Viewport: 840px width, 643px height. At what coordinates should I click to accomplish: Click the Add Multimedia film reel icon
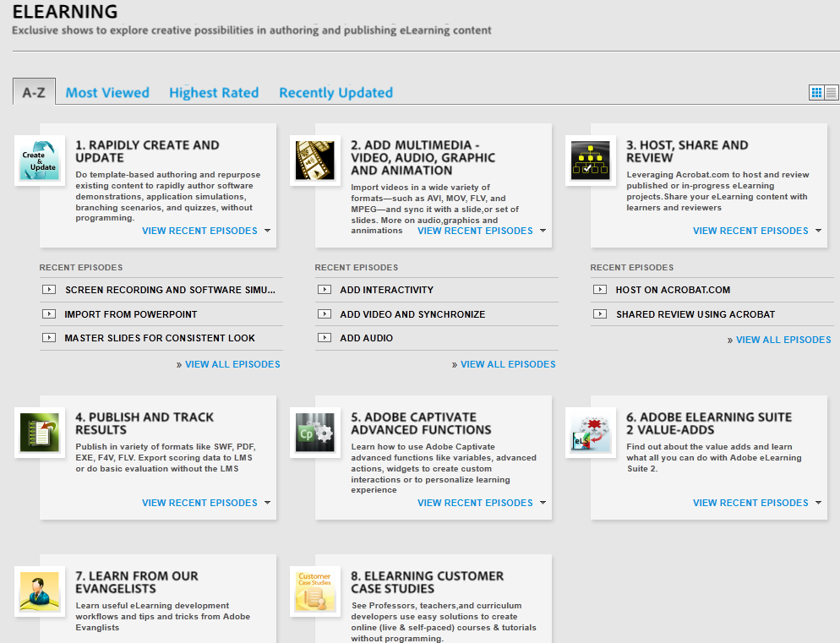coord(315,161)
